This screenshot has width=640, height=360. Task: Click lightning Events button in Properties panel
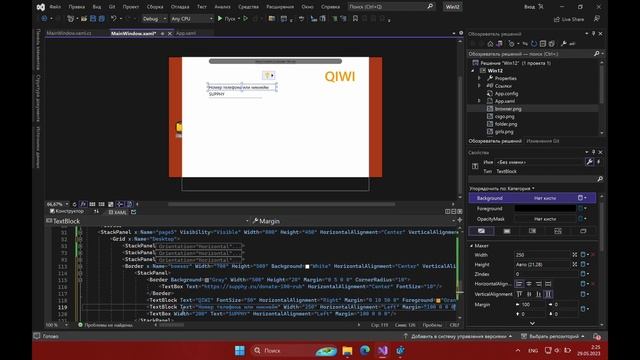pyautogui.click(x=598, y=162)
